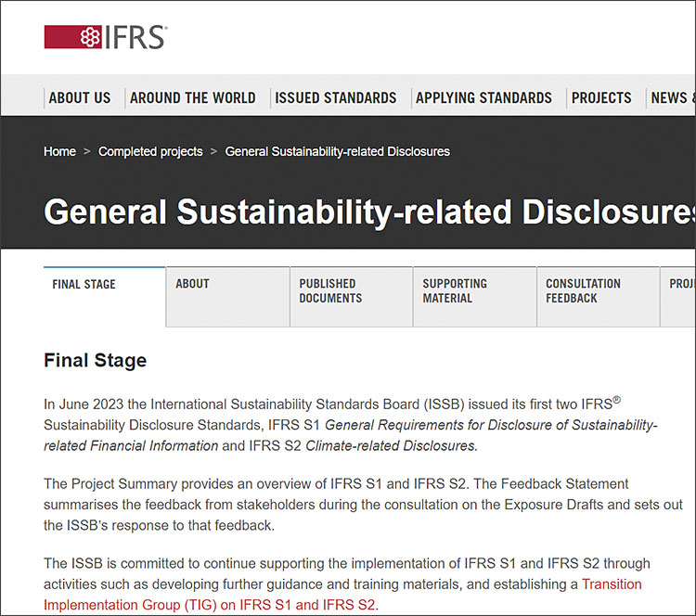Open the About Us menu
Image resolution: width=696 pixels, height=616 pixels.
[x=80, y=97]
